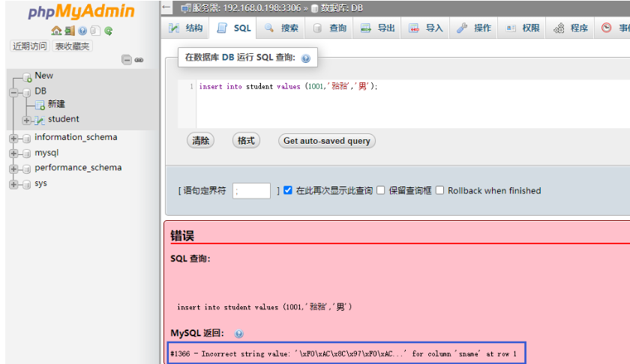
Task: Click the #1366 error message text
Action: pos(343,354)
